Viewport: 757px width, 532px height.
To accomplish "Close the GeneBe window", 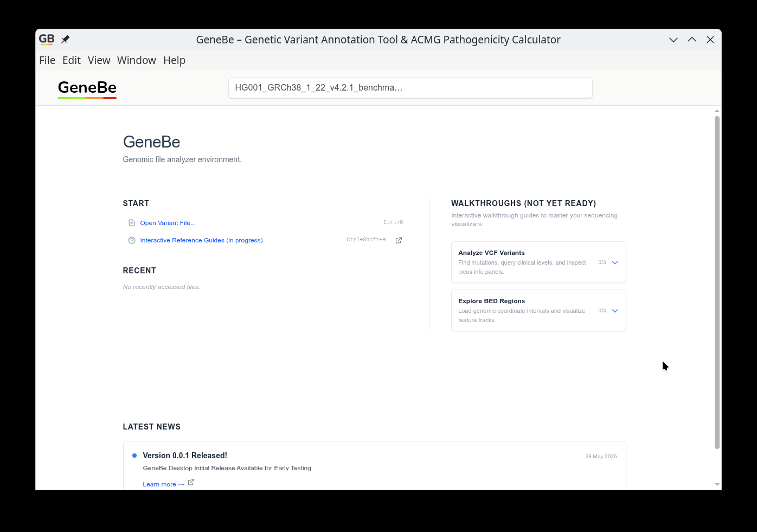I will point(710,40).
